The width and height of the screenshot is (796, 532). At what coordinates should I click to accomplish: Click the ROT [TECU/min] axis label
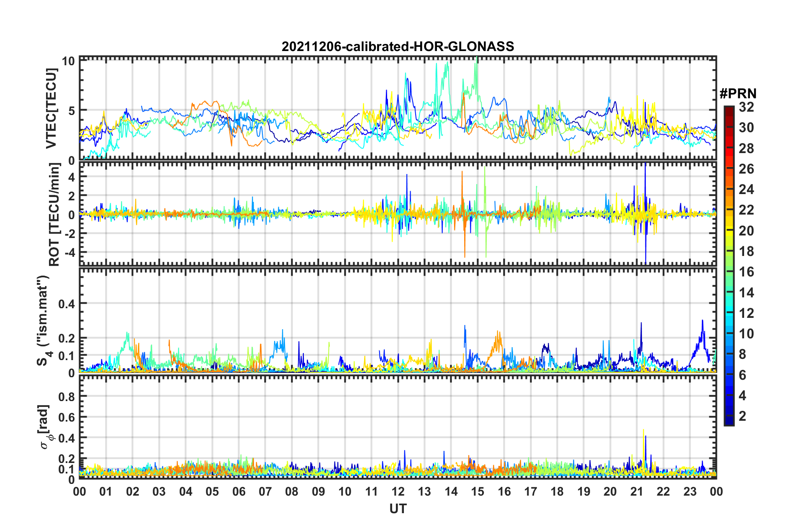pos(54,215)
